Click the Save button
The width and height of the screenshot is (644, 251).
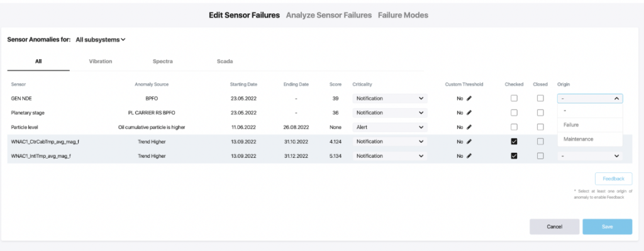(x=607, y=226)
